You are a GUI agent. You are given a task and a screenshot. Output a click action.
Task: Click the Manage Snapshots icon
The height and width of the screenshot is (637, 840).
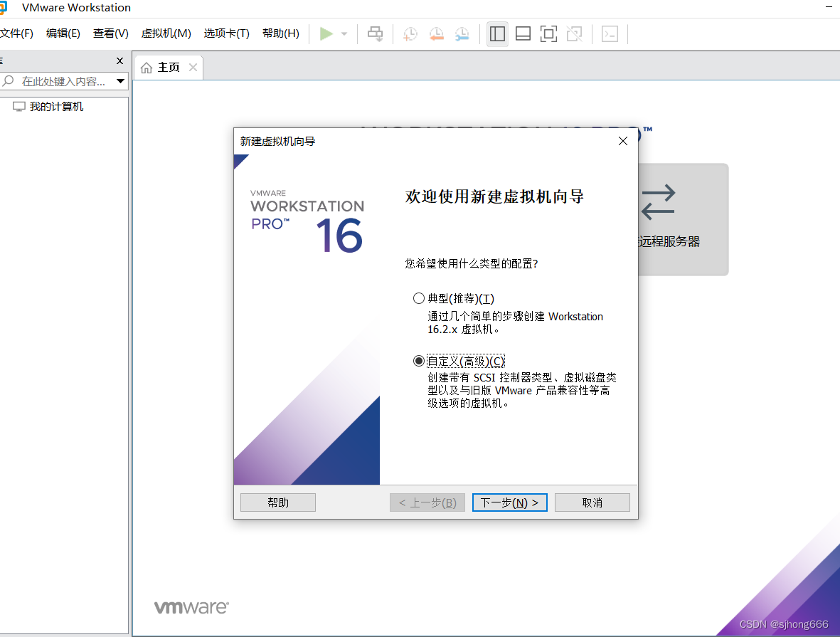462,33
